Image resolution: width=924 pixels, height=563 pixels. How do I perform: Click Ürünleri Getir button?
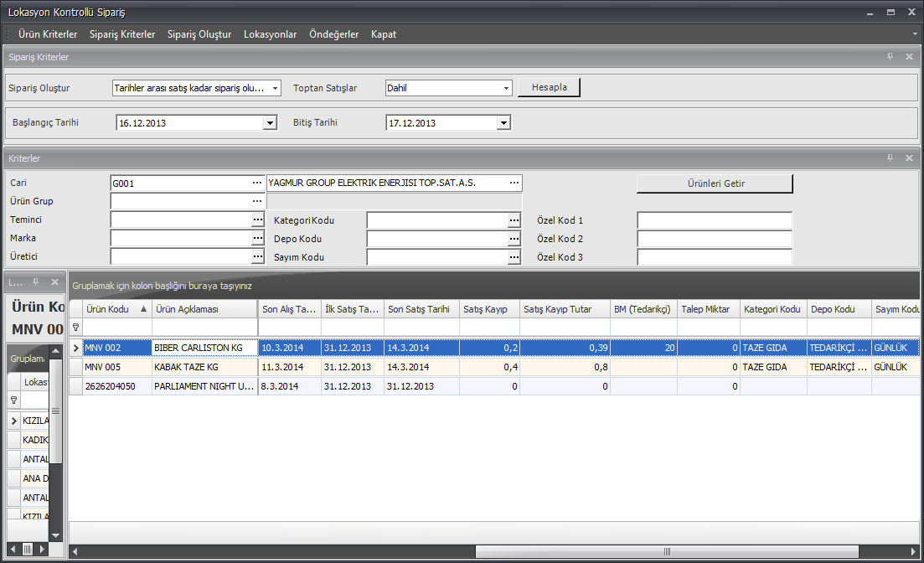point(714,183)
